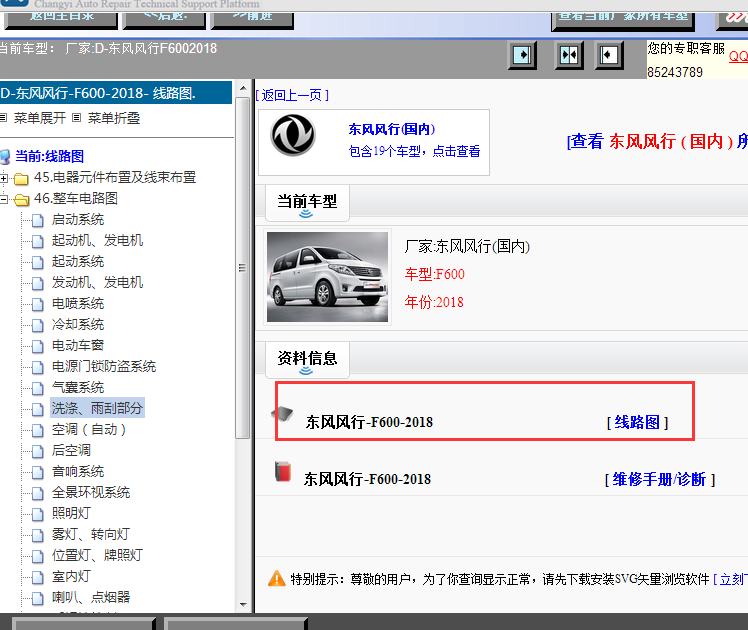The width and height of the screenshot is (748, 630).
Task: Open 起动系统 in the tree
Action: 78,261
